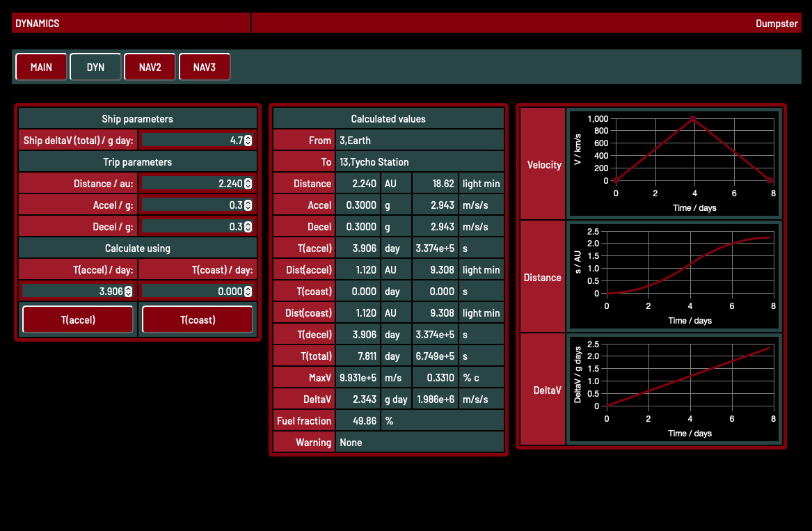Click the Ship deltaV input field
The width and height of the screenshot is (812, 531).
[x=191, y=141]
